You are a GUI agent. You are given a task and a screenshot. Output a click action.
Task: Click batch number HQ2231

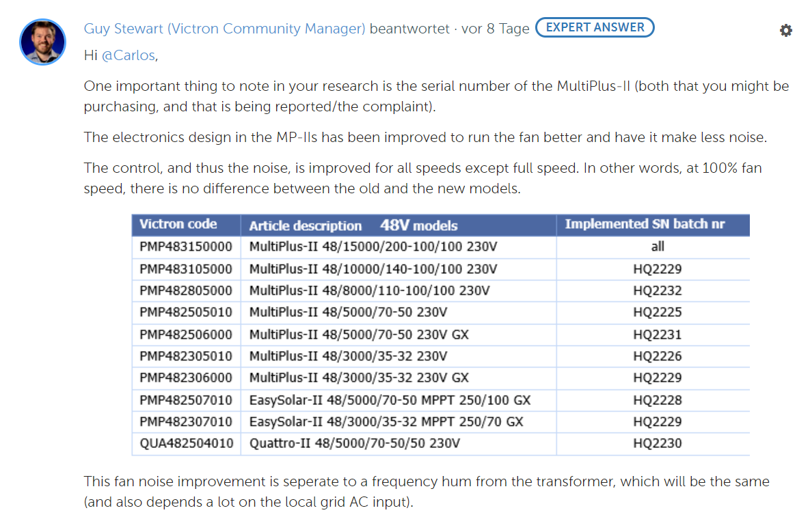pyautogui.click(x=658, y=335)
